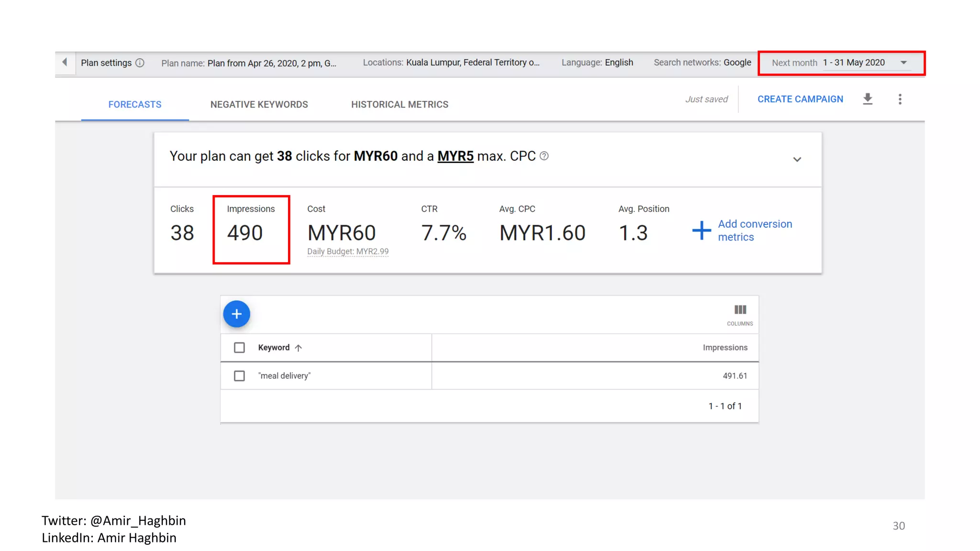Switch to the Negative Keywords tab
The height and width of the screenshot is (551, 980).
pyautogui.click(x=259, y=104)
